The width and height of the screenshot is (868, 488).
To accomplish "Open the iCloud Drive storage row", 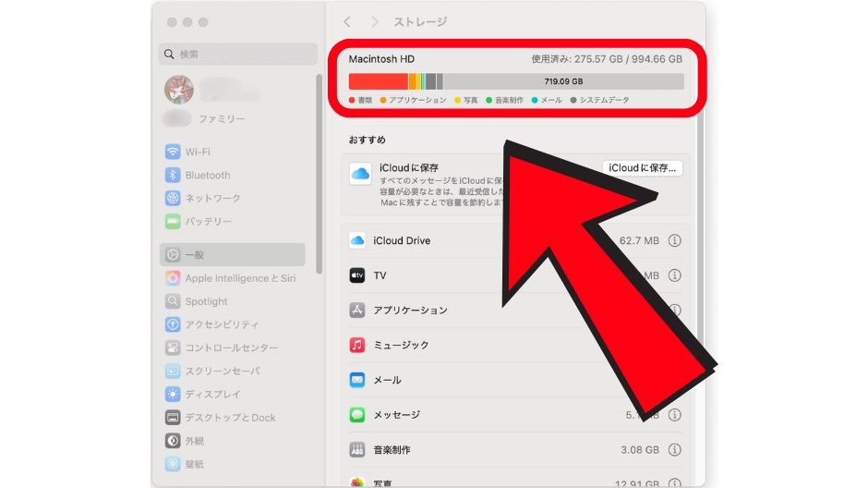I will pyautogui.click(x=515, y=240).
